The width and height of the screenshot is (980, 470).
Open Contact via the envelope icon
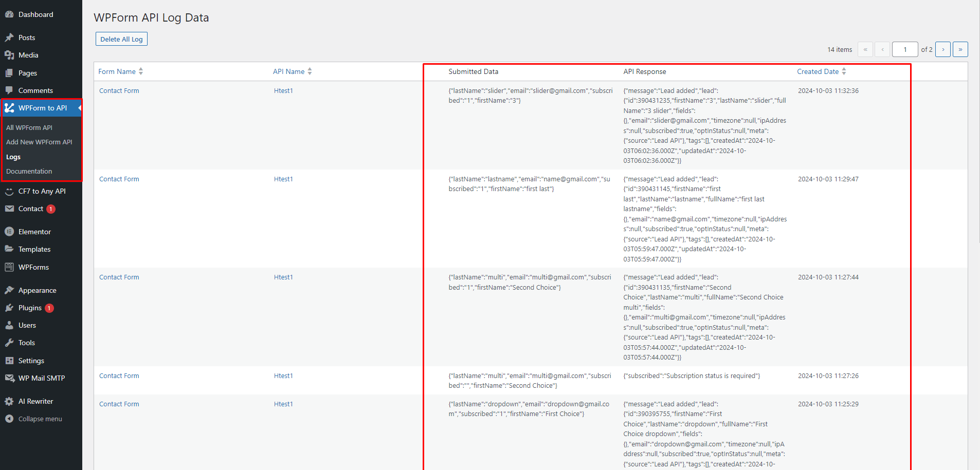(9, 209)
